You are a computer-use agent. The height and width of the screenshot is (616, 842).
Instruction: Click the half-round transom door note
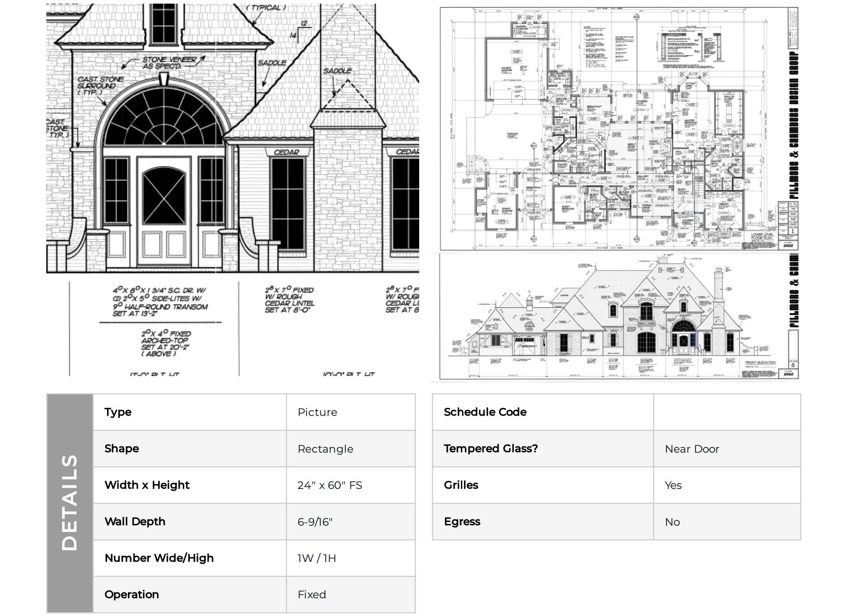tap(160, 302)
